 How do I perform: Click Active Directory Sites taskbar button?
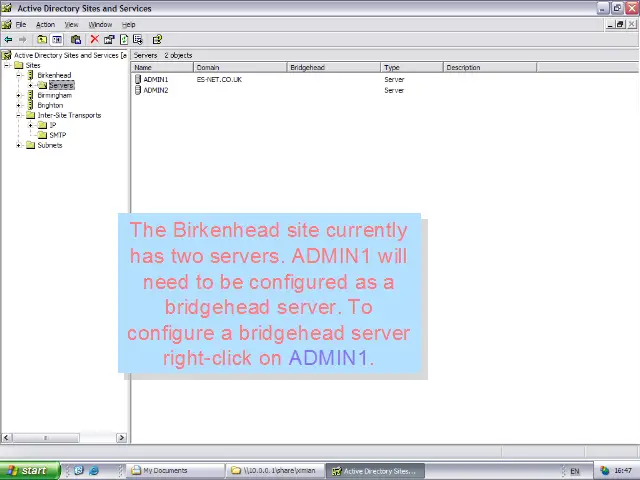tap(375, 471)
